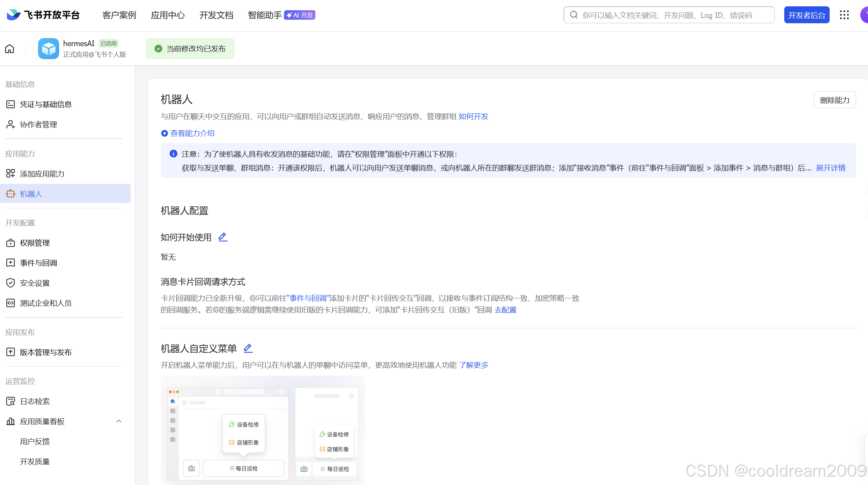Click the 飞书开放平台 logo
Screen dimensions: 868x485
pyautogui.click(x=43, y=15)
